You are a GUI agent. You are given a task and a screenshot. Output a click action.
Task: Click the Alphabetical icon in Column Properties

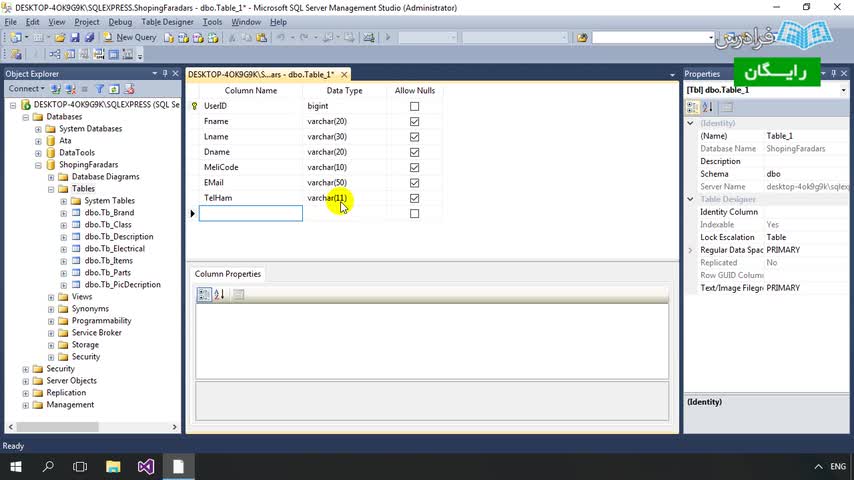tap(219, 295)
